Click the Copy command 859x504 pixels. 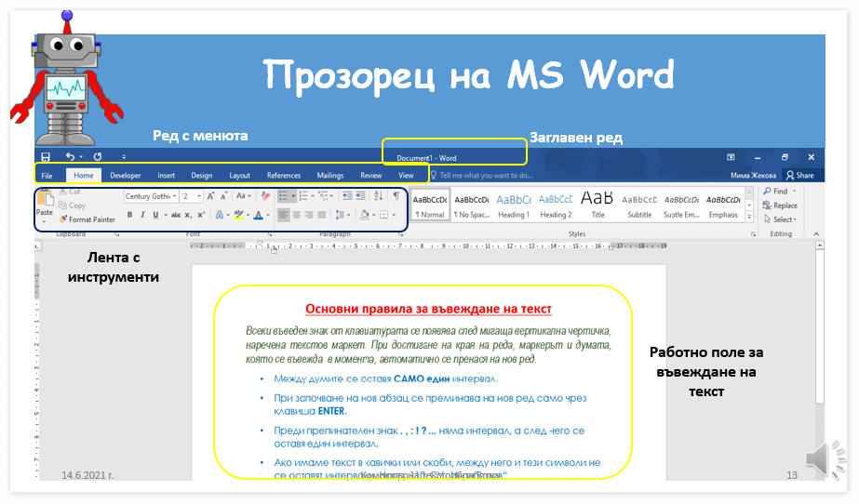tap(73, 206)
